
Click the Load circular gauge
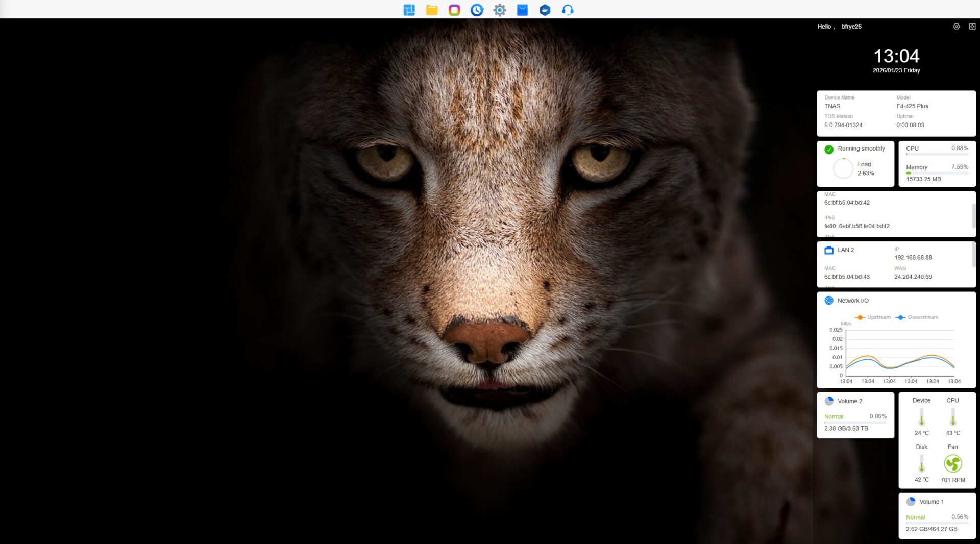(843, 168)
